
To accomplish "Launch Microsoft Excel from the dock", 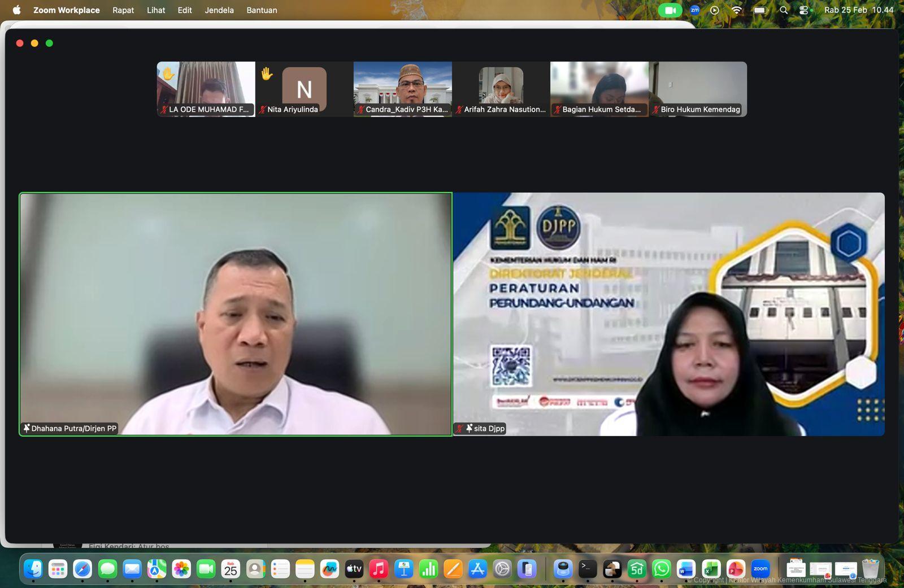I will (711, 569).
